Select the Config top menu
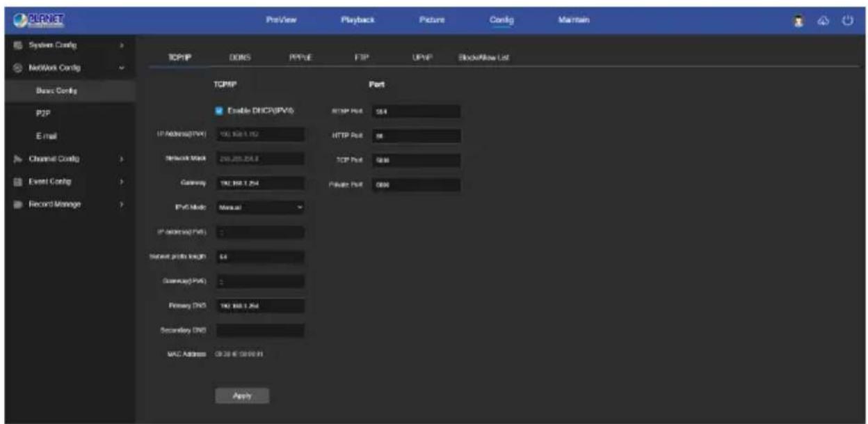868x424 pixels. [501, 21]
